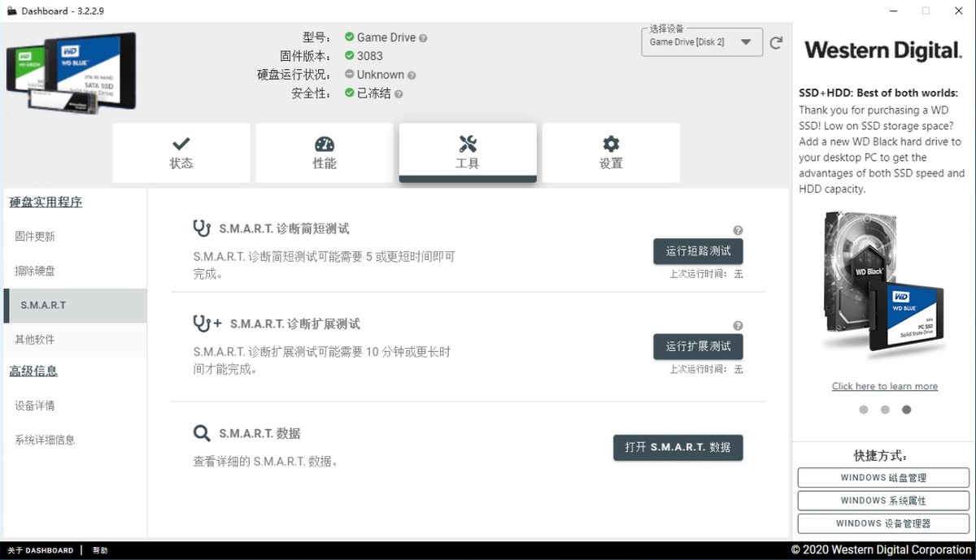This screenshot has height=560, width=976.
Task: Open the S.M.A.R.T. 数据 viewer
Action: [678, 447]
